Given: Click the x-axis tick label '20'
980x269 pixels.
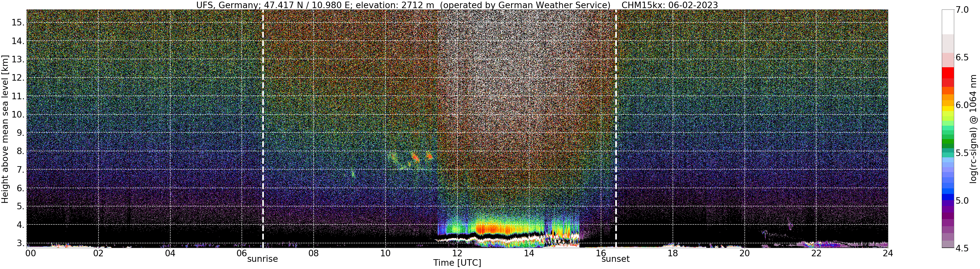Looking at the screenshot, I should (x=744, y=253).
